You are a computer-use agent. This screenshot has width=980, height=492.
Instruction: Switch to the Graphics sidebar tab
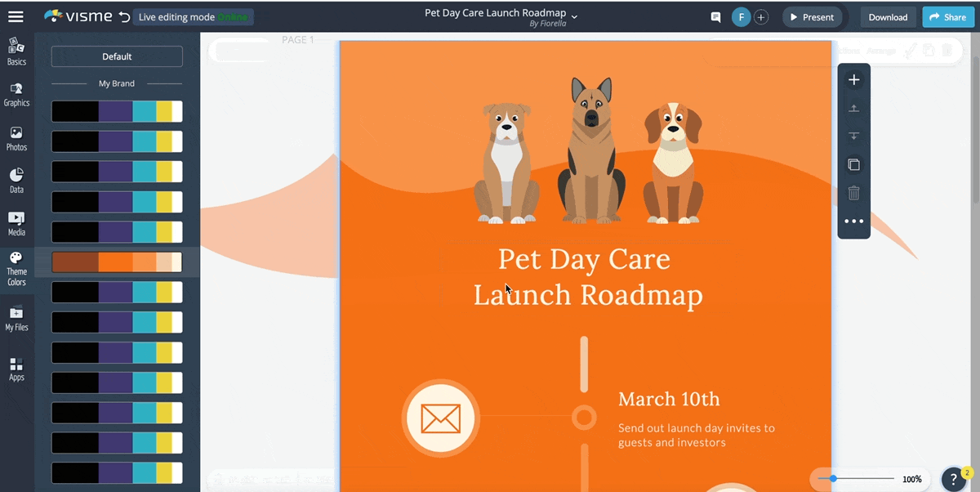click(x=16, y=94)
